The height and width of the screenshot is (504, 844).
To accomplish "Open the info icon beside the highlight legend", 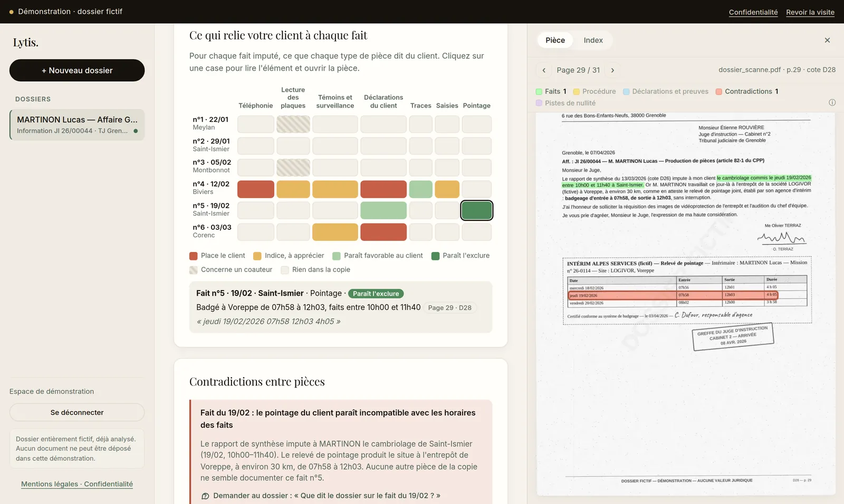I will (832, 103).
